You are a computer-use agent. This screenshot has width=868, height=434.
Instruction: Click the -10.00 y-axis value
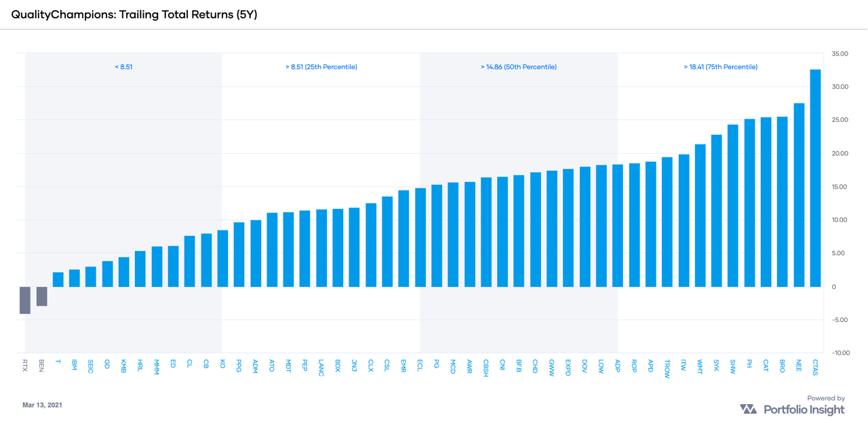(840, 353)
